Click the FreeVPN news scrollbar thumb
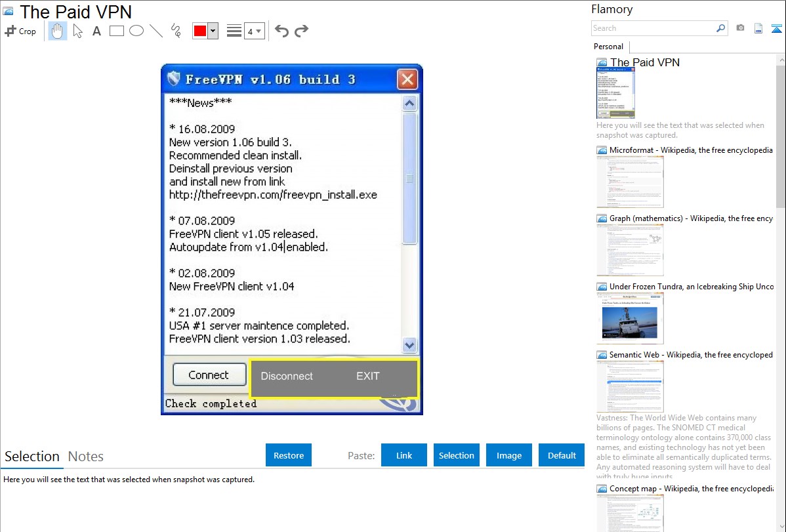This screenshot has height=532, width=786. (x=409, y=178)
